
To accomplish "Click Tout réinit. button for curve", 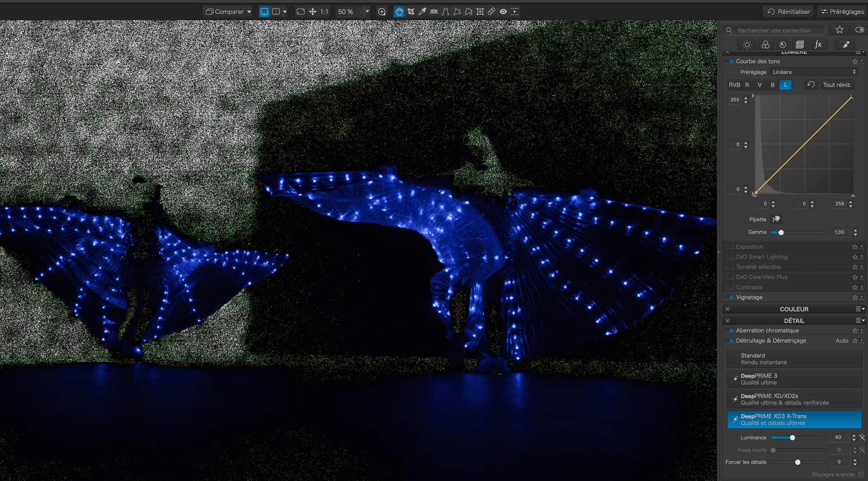I will click(x=837, y=85).
